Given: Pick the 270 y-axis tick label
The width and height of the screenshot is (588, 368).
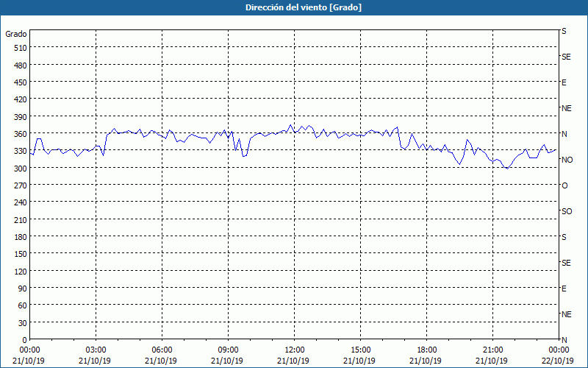Looking at the screenshot, I should 21,185.
